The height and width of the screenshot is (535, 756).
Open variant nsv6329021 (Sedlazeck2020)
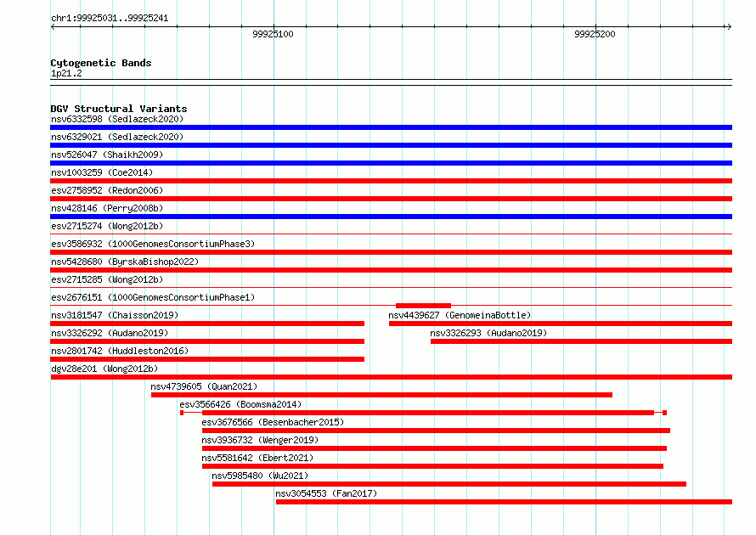[117, 137]
